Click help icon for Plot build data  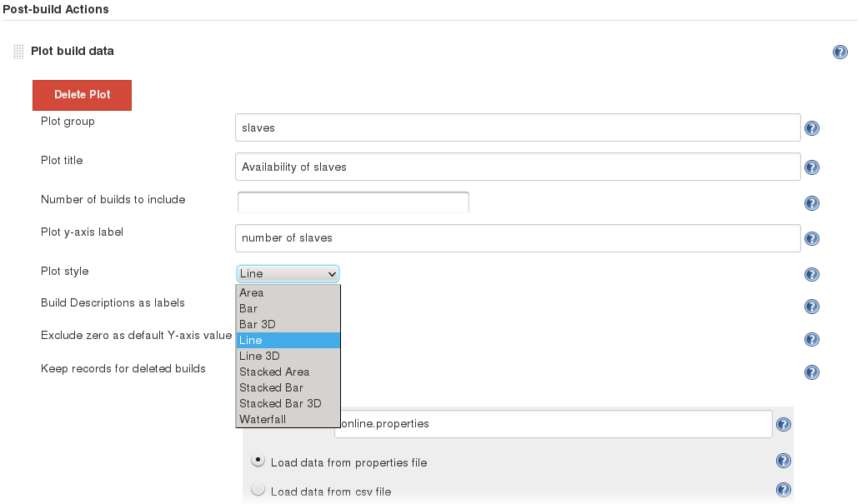coord(840,52)
